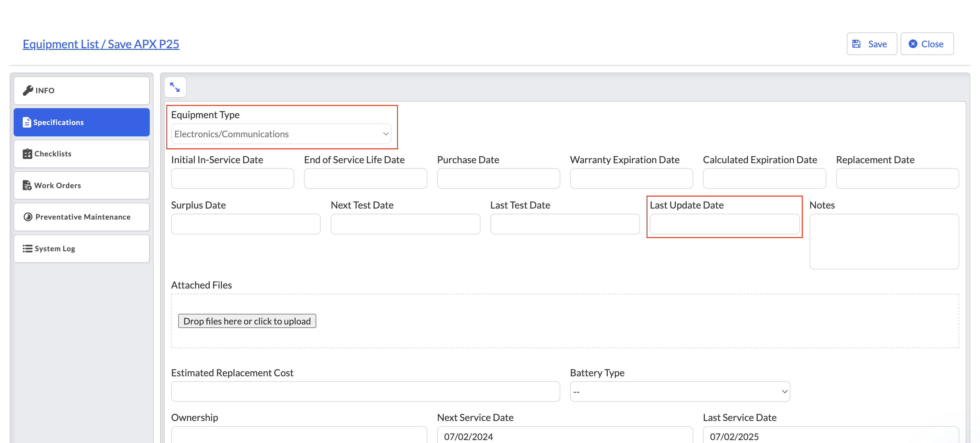Click the Next Test Date input
Image resolution: width=980 pixels, height=443 pixels.
click(405, 224)
